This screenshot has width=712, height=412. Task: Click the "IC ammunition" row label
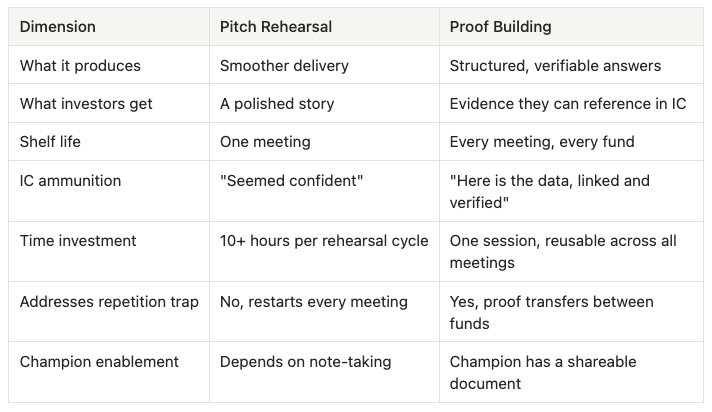click(x=69, y=180)
